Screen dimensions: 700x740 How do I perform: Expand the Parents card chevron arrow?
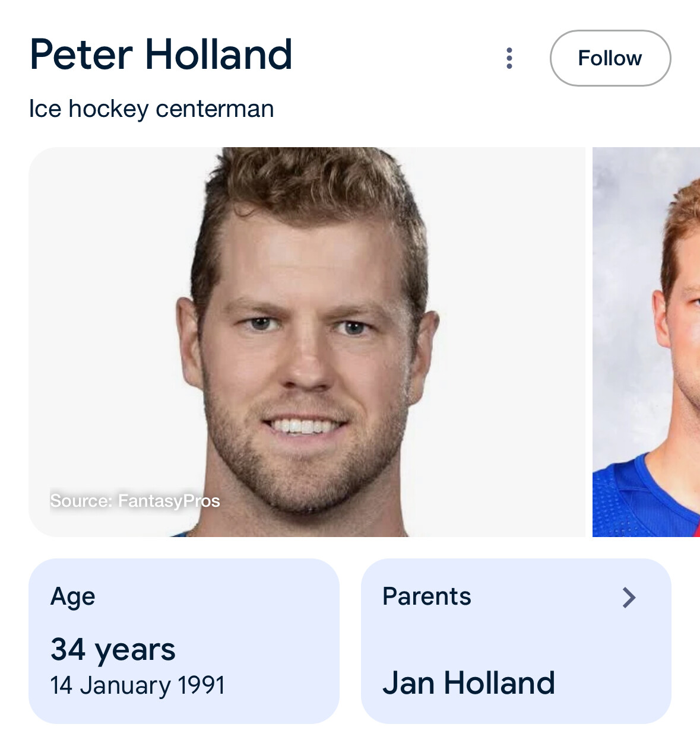[x=629, y=598]
